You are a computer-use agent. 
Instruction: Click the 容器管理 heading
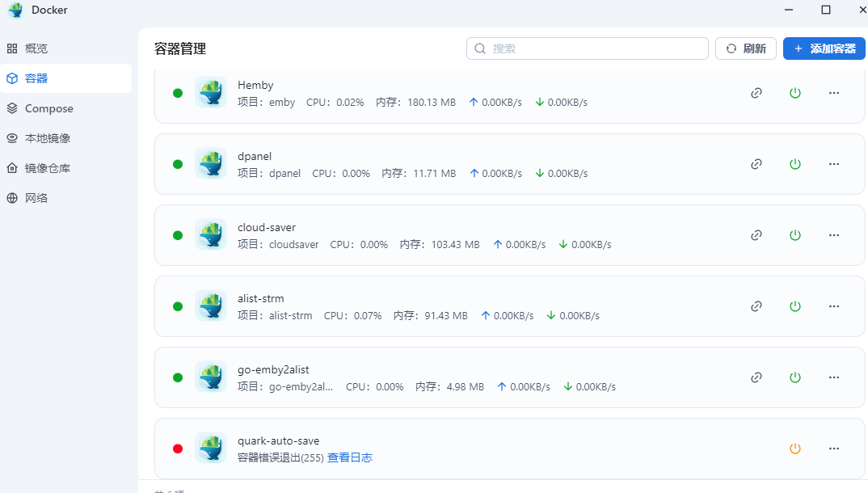click(180, 48)
